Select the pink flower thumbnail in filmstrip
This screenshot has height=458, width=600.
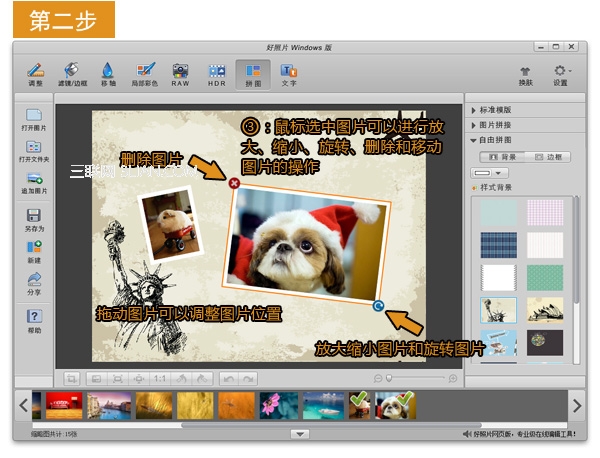pyautogui.click(x=278, y=406)
